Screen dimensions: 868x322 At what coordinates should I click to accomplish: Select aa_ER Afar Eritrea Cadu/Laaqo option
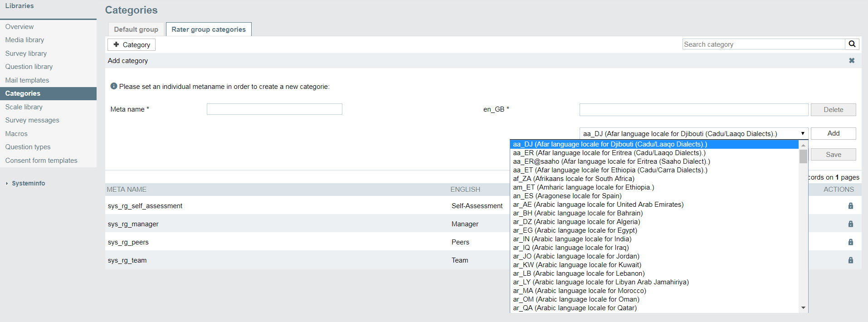[654, 153]
